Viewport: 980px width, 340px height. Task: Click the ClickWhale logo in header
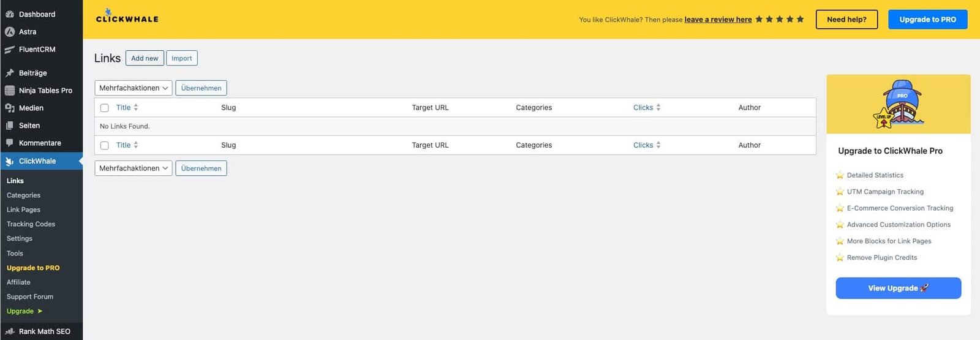point(127,17)
